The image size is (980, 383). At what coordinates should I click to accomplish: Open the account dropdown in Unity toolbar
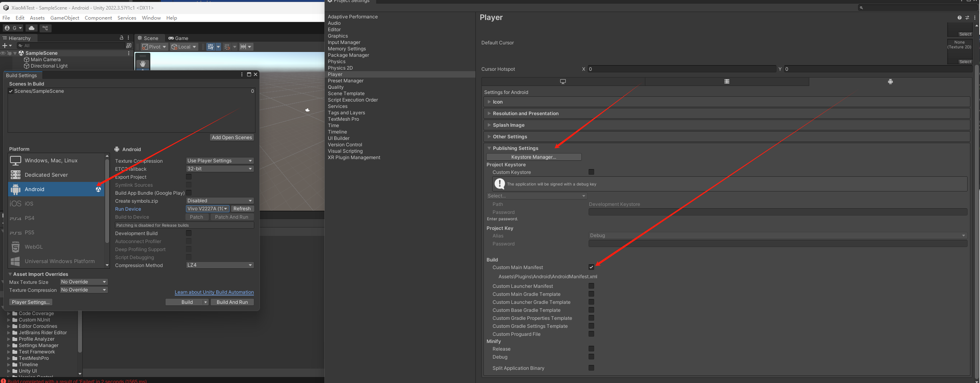tap(13, 28)
